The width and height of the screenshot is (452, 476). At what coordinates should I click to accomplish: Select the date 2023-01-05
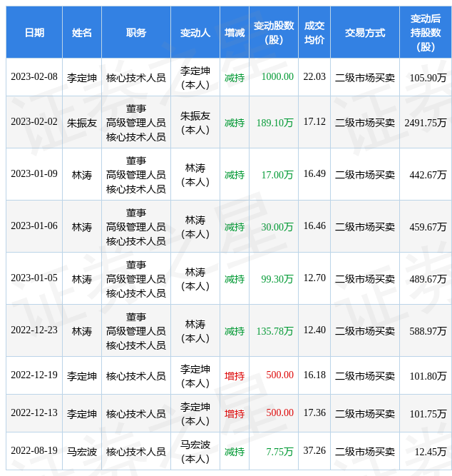coord(34,278)
